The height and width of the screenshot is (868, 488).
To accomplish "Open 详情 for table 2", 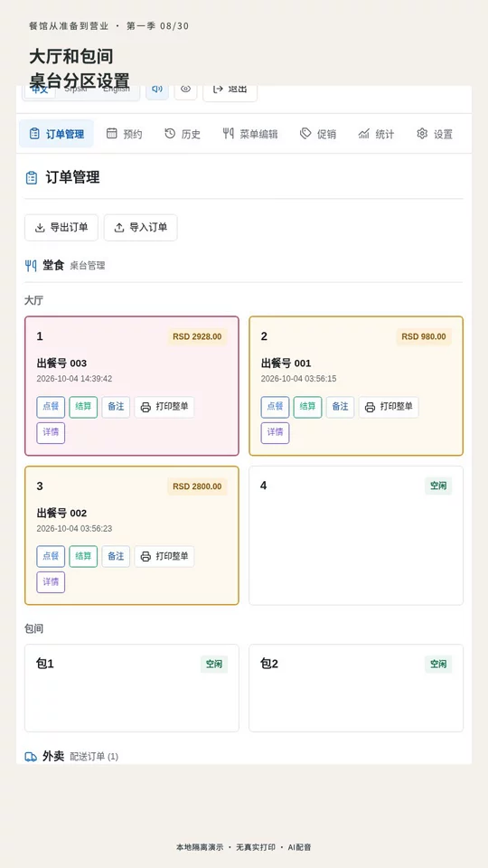I will [x=275, y=433].
